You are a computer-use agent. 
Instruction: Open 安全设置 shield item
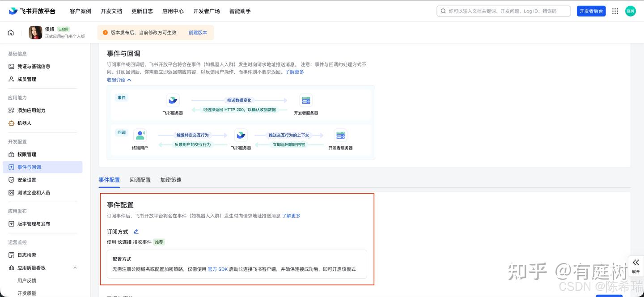26,180
